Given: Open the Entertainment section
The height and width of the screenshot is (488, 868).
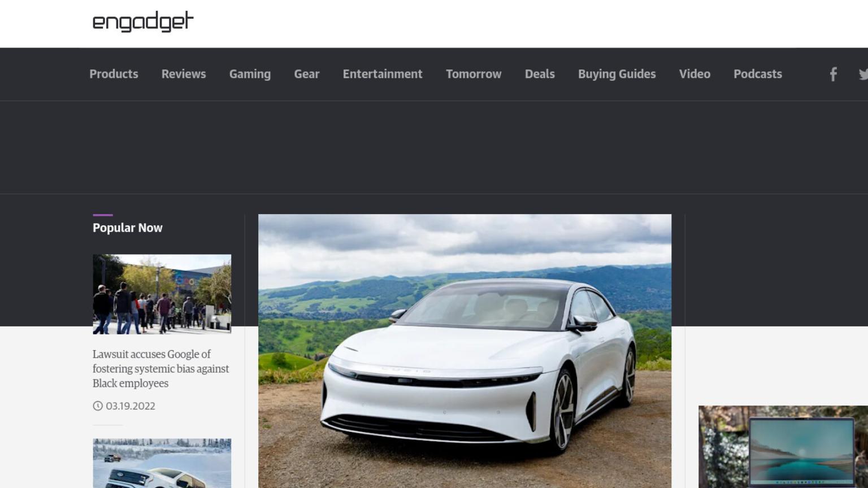Looking at the screenshot, I should (x=383, y=74).
